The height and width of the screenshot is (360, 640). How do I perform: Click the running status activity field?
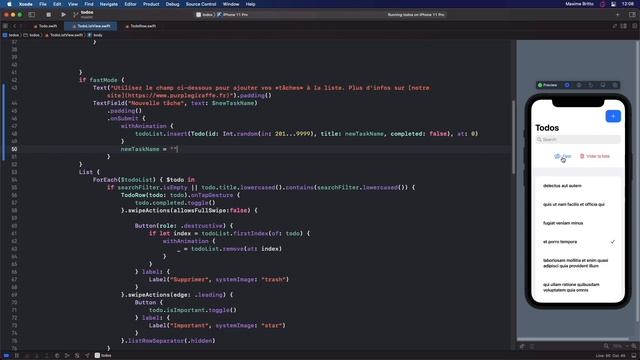[x=416, y=15]
